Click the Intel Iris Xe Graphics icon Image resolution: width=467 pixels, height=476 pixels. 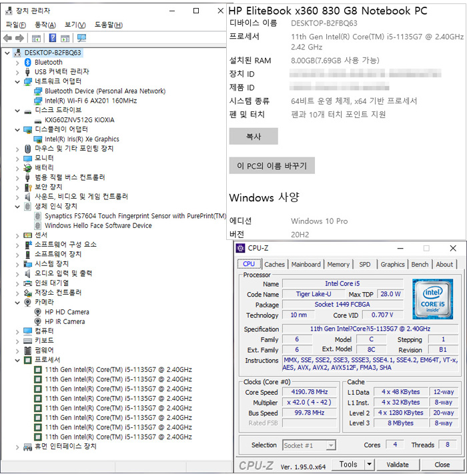(x=38, y=139)
